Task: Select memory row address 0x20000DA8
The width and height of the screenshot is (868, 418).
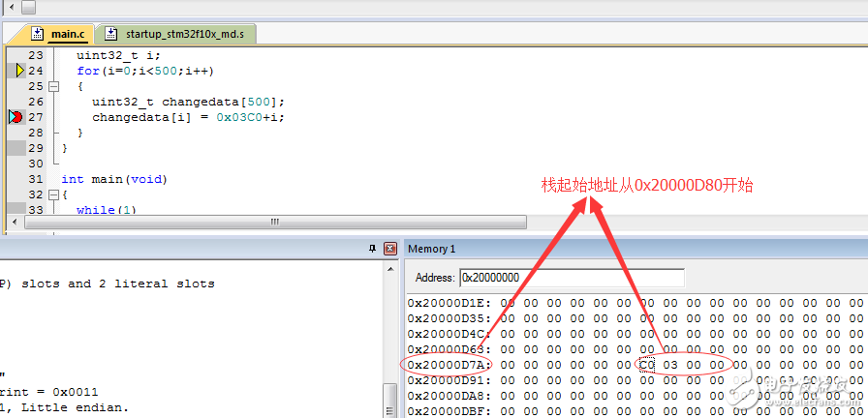Action: (x=449, y=396)
